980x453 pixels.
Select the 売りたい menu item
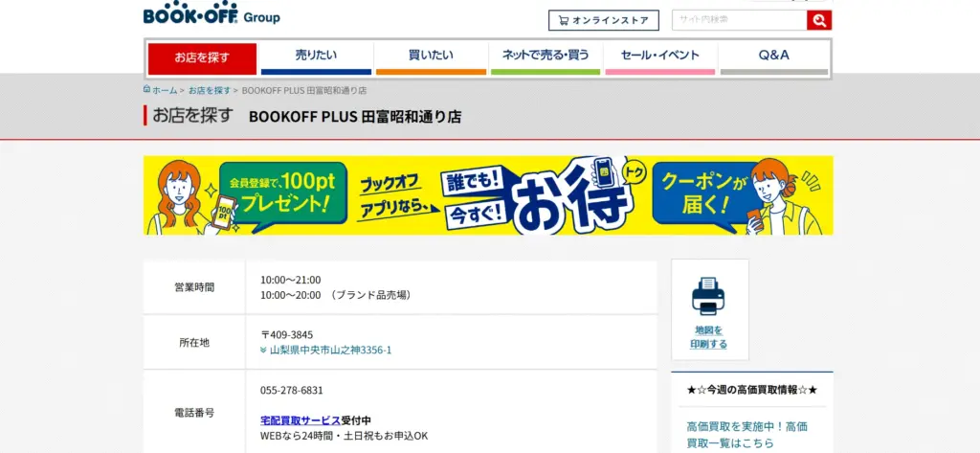point(316,57)
